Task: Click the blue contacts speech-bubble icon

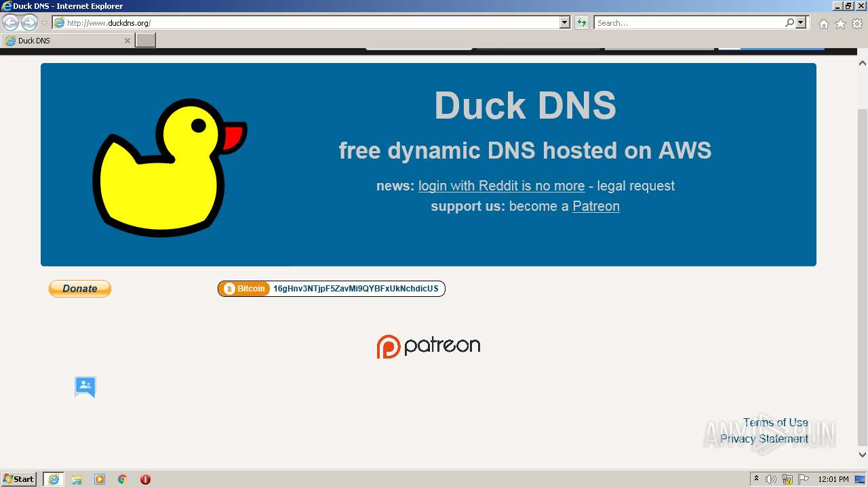Action: (x=85, y=387)
